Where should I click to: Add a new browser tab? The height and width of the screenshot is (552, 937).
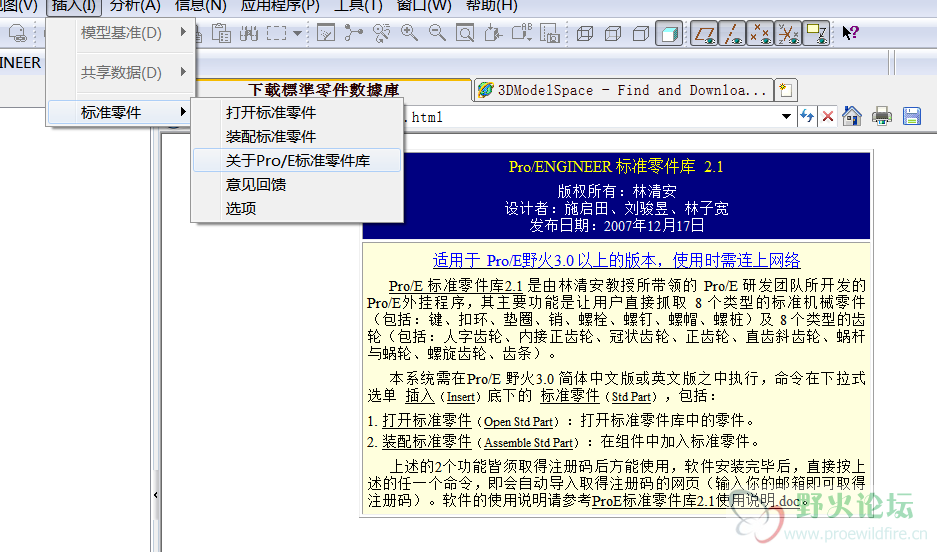click(785, 90)
